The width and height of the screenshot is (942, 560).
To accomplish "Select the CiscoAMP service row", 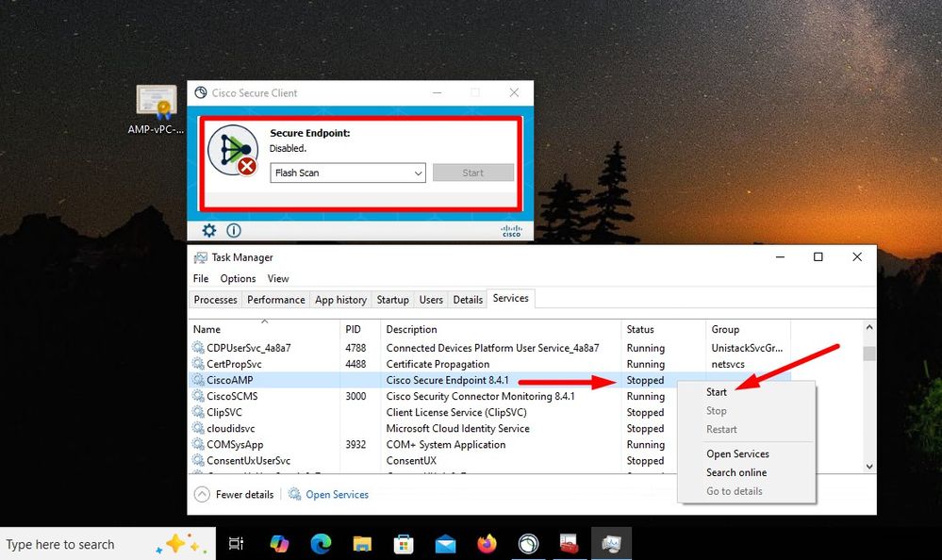I will click(x=433, y=380).
